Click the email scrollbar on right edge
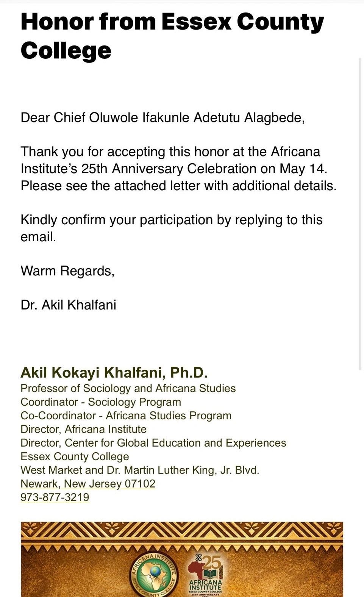 (x=360, y=214)
